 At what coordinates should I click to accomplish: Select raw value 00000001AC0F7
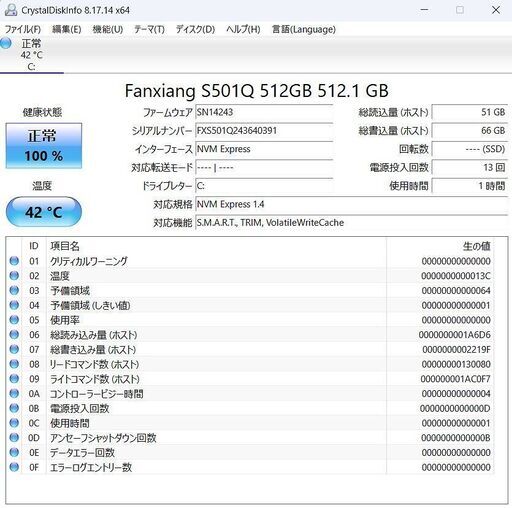tap(455, 379)
